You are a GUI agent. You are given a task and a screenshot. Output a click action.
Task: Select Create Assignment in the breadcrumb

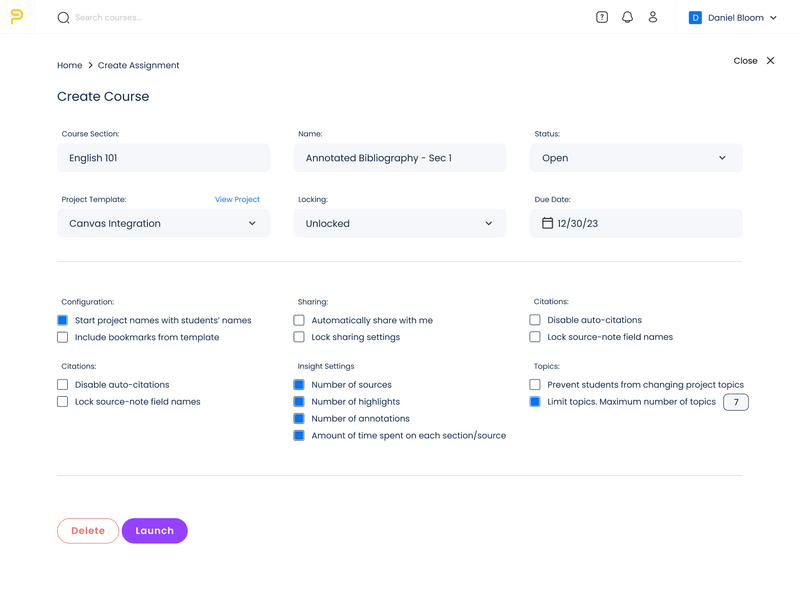(139, 65)
